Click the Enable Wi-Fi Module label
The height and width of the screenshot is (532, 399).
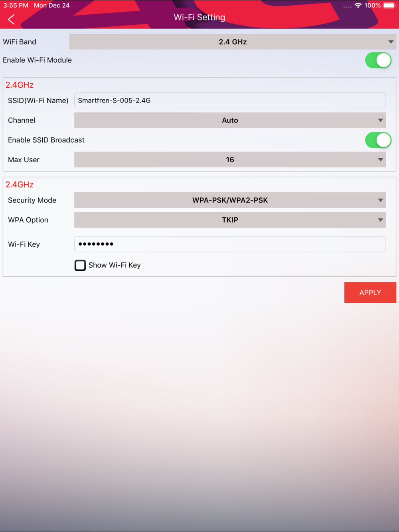click(x=37, y=60)
